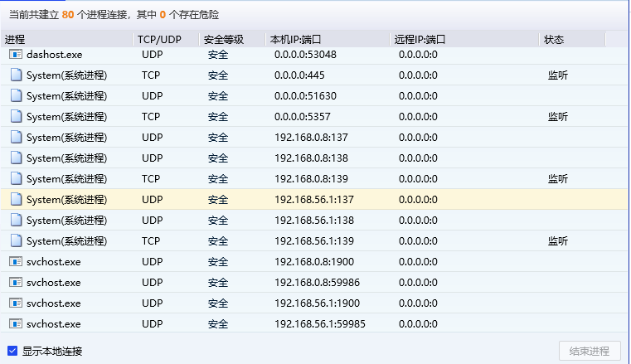Sort by the 安全等级 column header
Screen dimensions: 631x364
(x=232, y=39)
